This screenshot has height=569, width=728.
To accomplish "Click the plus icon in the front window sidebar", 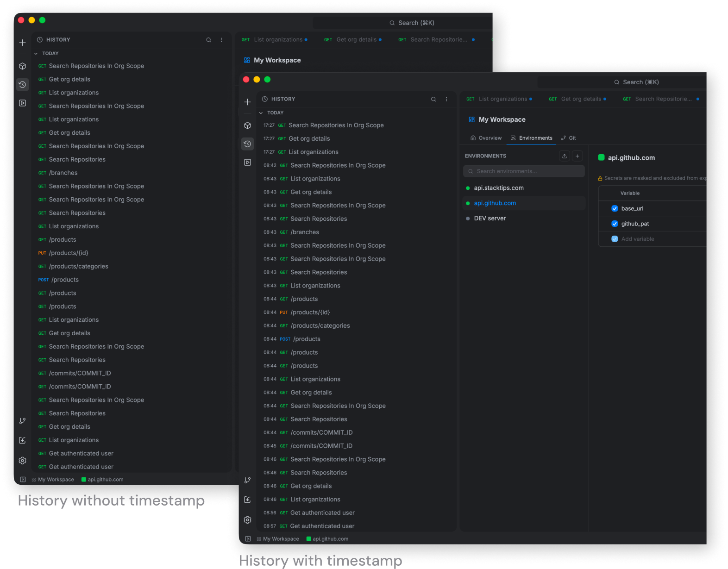I will pyautogui.click(x=247, y=102).
